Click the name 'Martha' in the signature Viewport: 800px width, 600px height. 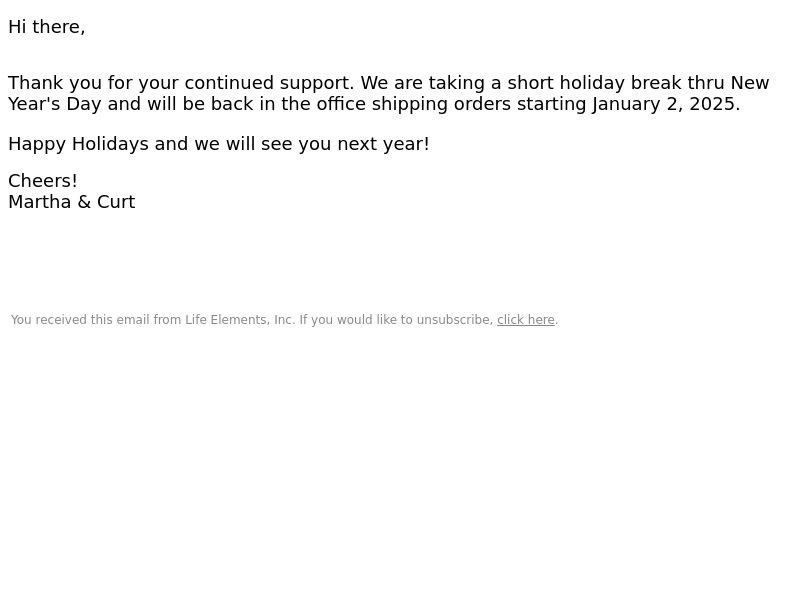click(39, 202)
